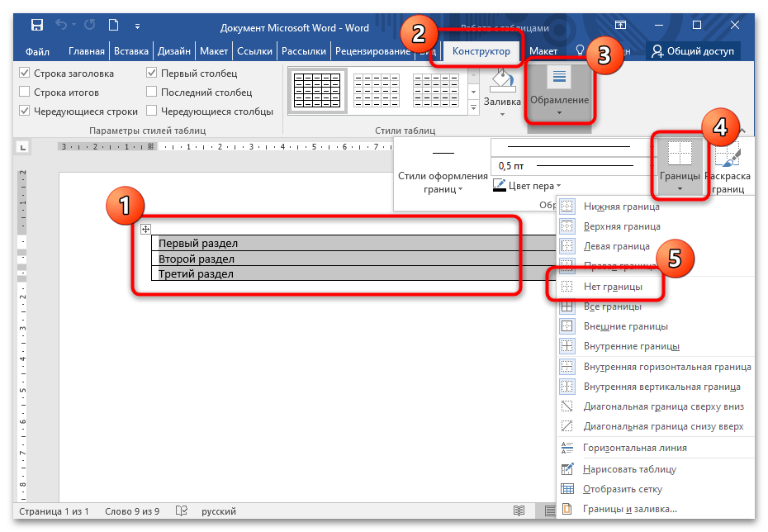Click the Второй раздел table cell
The width and height of the screenshot is (768, 532).
[353, 259]
